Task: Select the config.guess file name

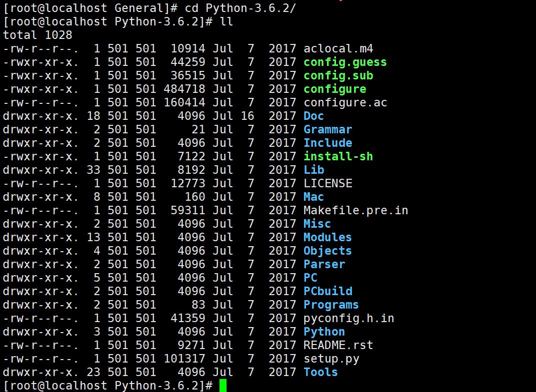Action: pyautogui.click(x=345, y=62)
